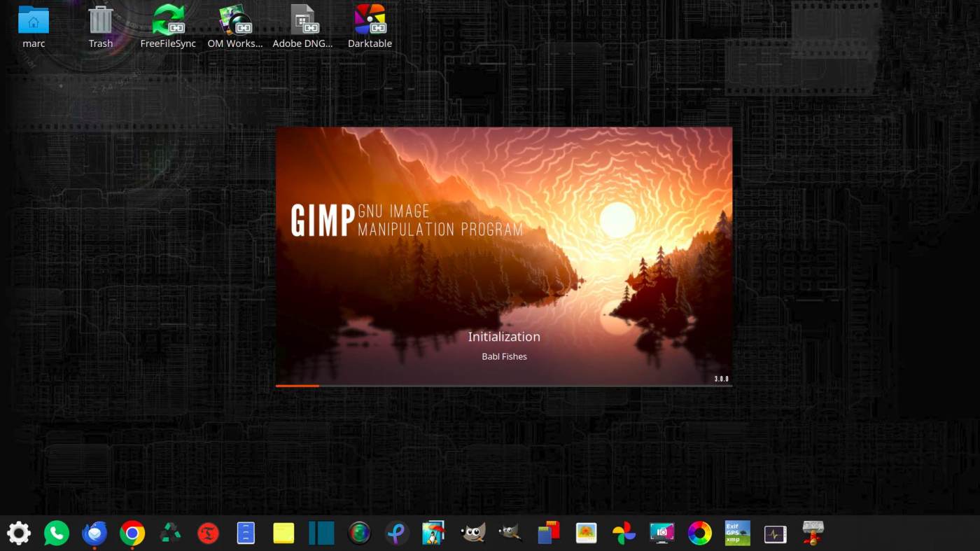Open WhatsApp from the taskbar
Screen dimensions: 980x551
[x=57, y=533]
